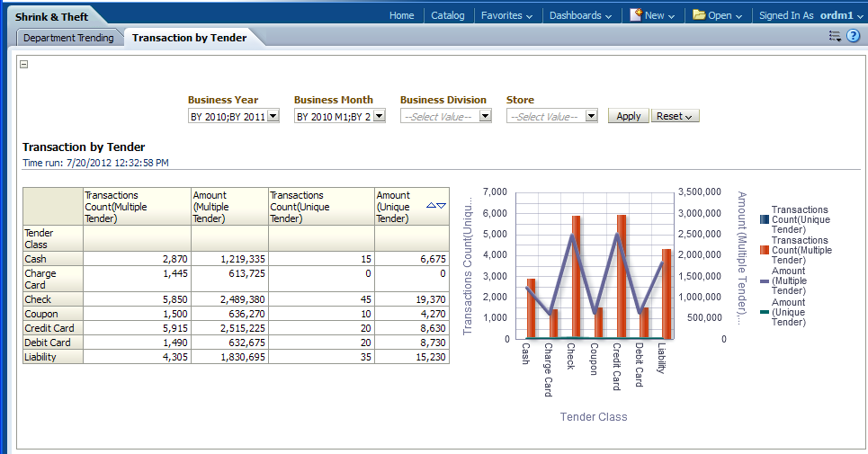Click the Credit Card bar in the chart
868x454 pixels.
coord(622,276)
